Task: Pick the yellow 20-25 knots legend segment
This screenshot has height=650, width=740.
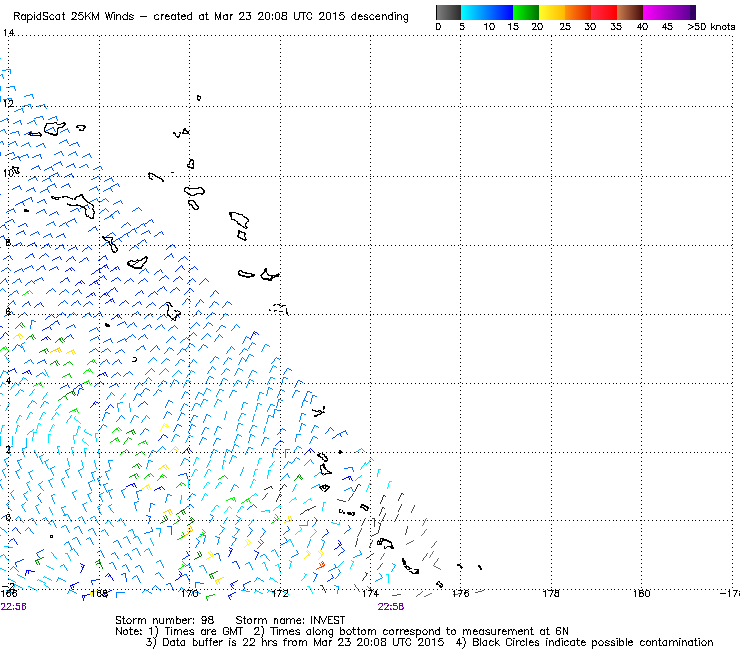Action: point(551,12)
